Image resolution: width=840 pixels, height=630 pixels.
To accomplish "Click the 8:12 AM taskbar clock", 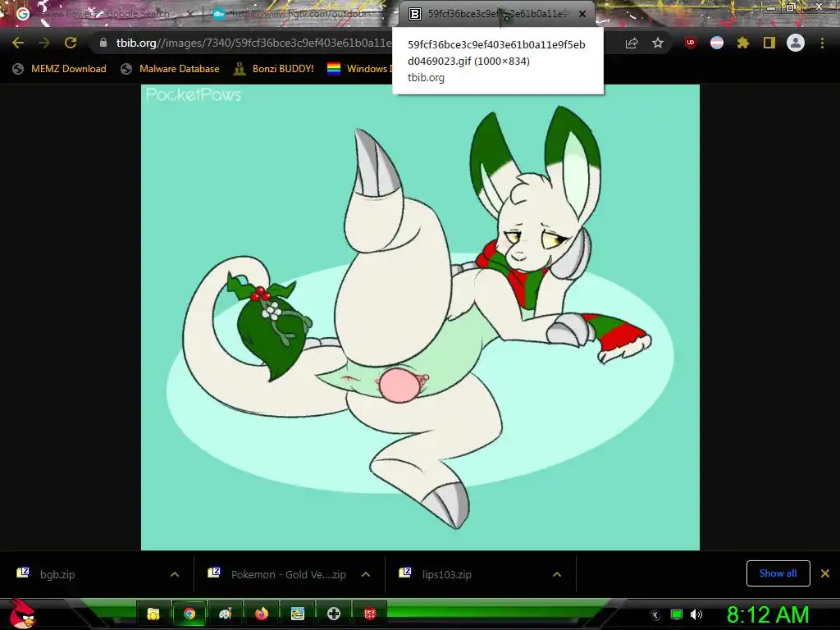I will (x=768, y=614).
